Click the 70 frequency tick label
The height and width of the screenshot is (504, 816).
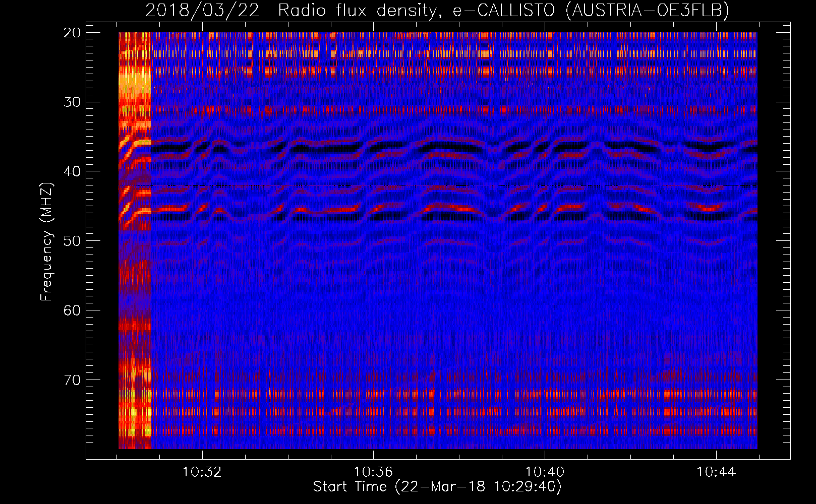pyautogui.click(x=73, y=380)
